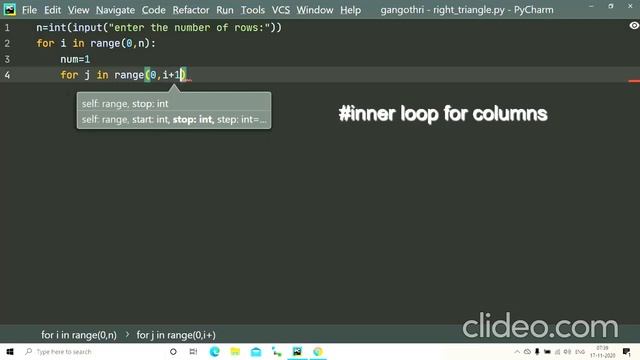Toggle the reader mode eye icon

point(633,26)
